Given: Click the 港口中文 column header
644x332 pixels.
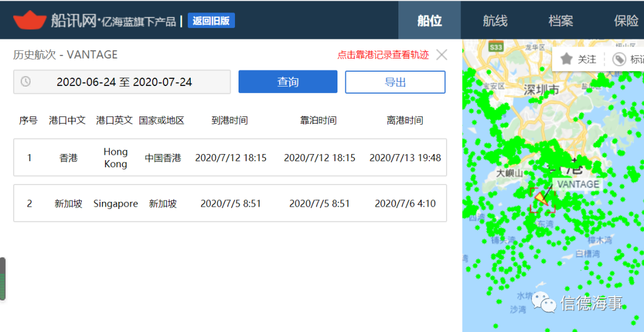Looking at the screenshot, I should pos(67,121).
